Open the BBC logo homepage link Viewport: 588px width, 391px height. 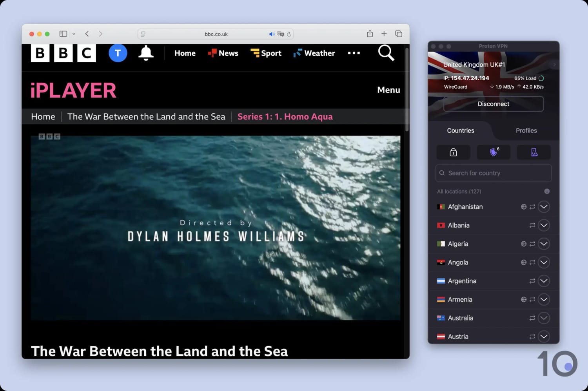(x=64, y=53)
